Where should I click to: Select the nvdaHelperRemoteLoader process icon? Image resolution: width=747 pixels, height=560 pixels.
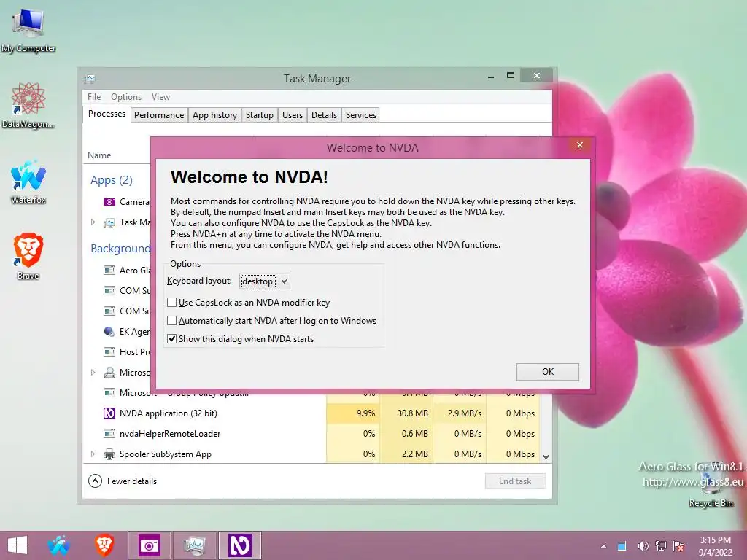(x=109, y=434)
